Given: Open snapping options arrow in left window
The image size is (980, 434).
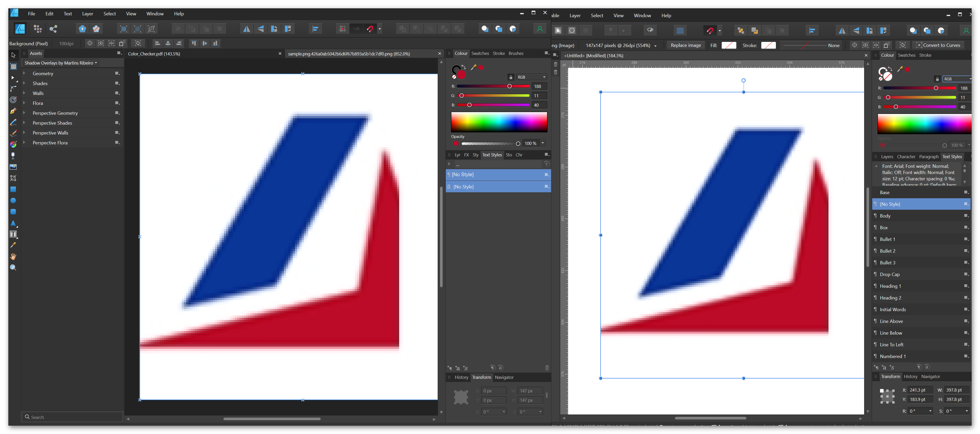Looking at the screenshot, I should 380,29.
